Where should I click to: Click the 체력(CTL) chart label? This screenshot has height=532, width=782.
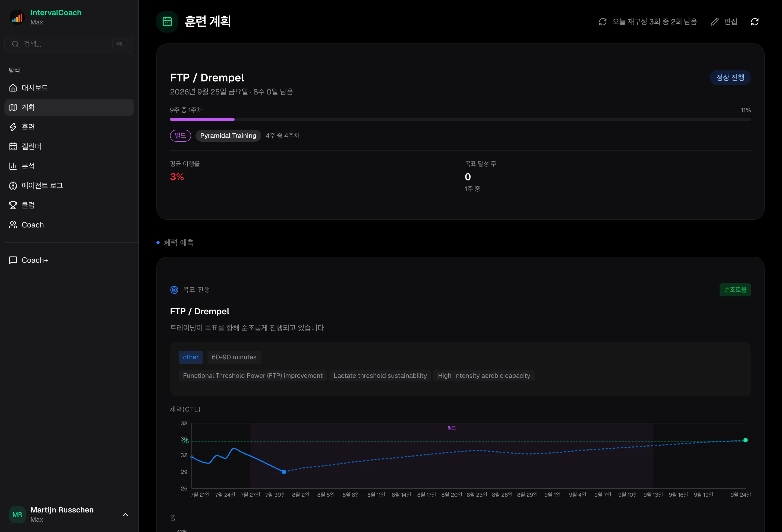(x=185, y=409)
